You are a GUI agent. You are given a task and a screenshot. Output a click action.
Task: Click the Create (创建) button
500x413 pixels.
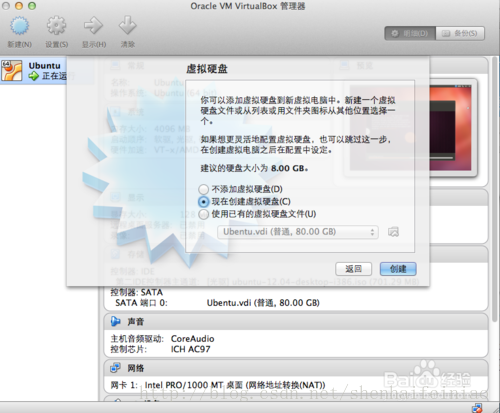point(398,269)
